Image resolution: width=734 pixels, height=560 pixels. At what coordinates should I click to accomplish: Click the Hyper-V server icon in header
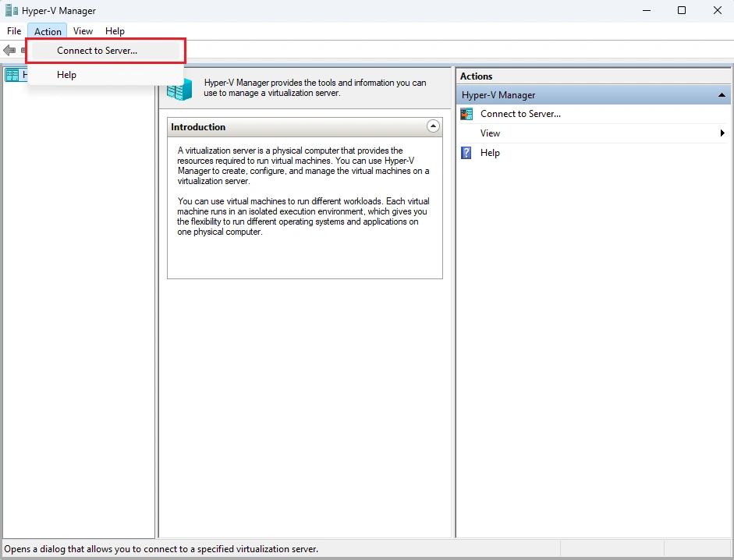point(179,89)
